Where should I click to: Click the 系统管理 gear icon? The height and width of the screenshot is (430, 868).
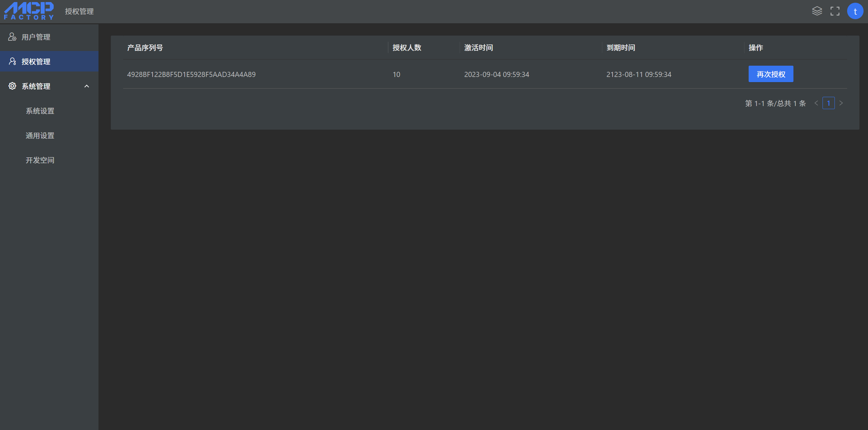point(12,86)
